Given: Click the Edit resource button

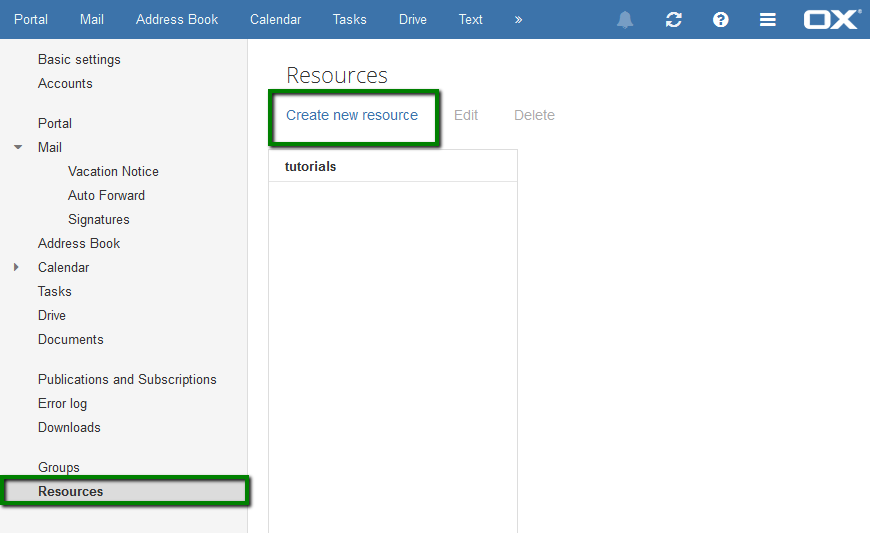Looking at the screenshot, I should point(466,115).
